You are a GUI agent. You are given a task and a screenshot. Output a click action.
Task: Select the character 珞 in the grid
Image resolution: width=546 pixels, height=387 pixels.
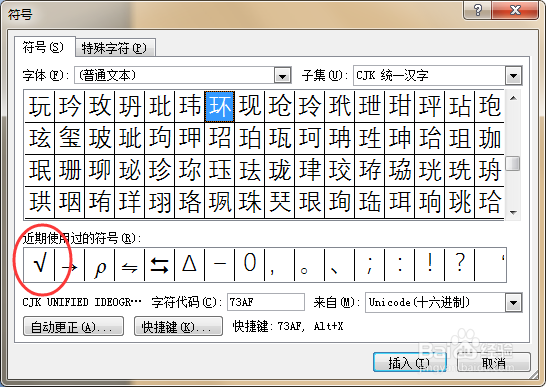[189, 202]
